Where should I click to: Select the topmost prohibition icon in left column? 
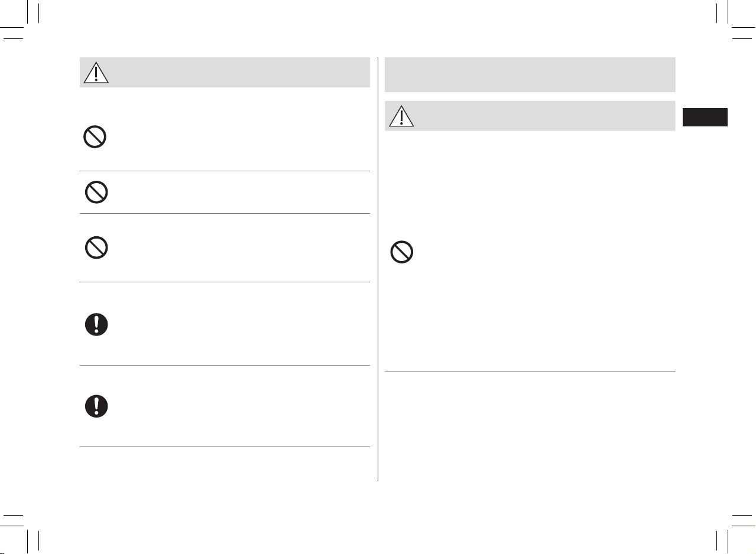click(95, 138)
